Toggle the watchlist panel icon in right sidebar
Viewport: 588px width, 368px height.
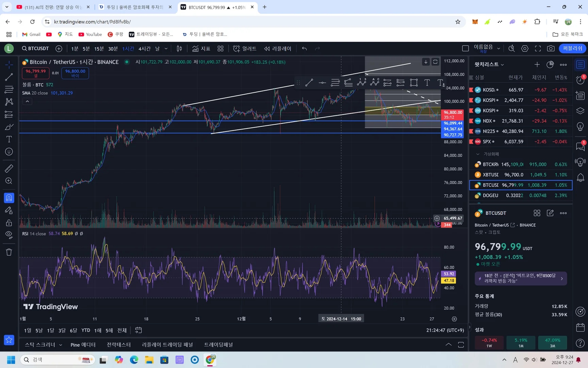(580, 64)
